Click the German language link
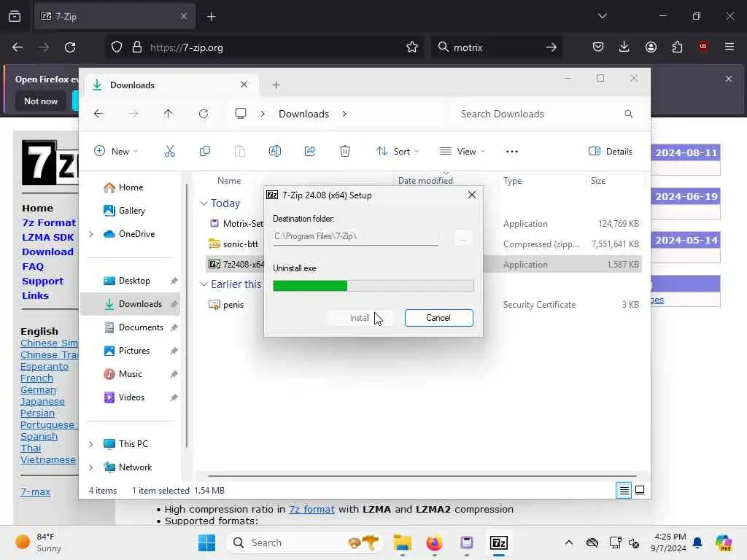Screen dimensions: 747x560 [38, 389]
